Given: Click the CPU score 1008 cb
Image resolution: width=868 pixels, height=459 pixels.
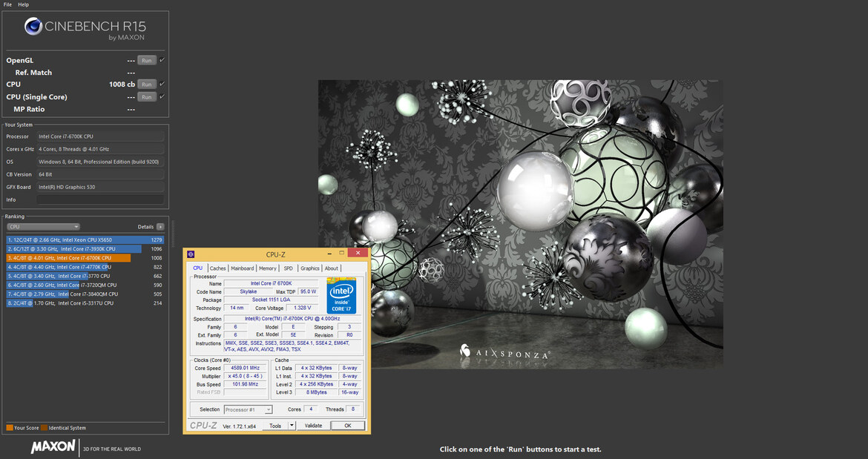Looking at the screenshot, I should click(122, 84).
